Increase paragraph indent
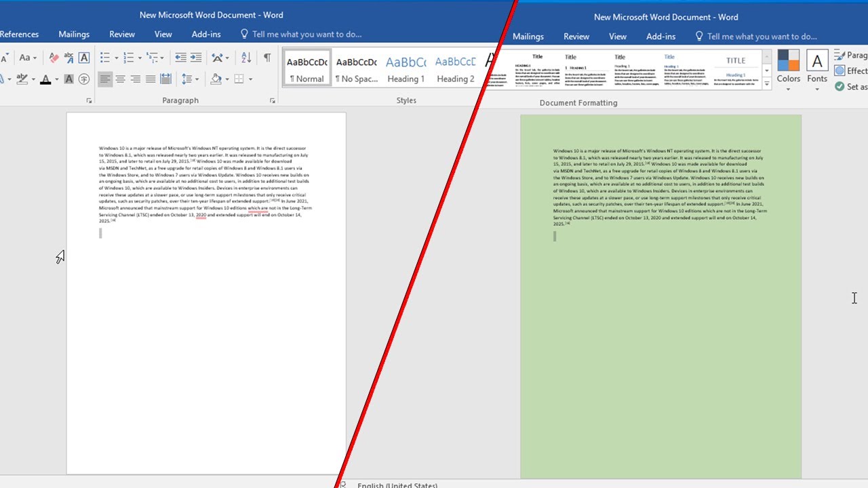This screenshot has height=488, width=868. click(197, 58)
